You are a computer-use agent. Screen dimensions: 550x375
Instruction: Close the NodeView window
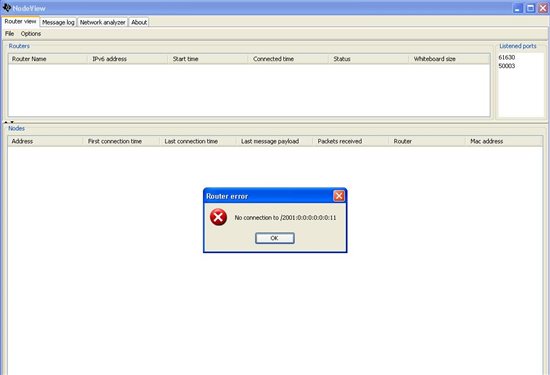pos(543,8)
